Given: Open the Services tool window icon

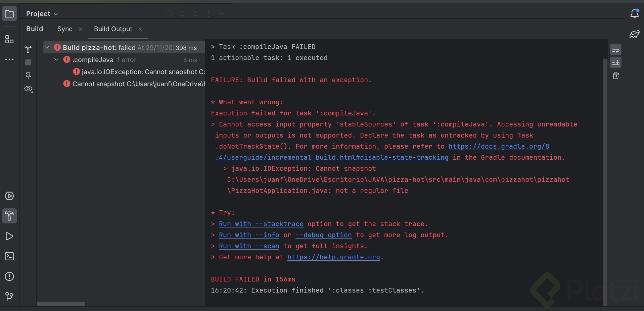Looking at the screenshot, I should [9, 196].
